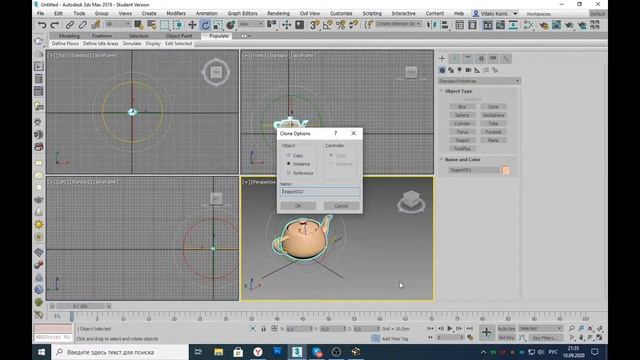The image size is (640, 360).
Task: Click the time slider 0 / 100 handle
Action: point(80,306)
